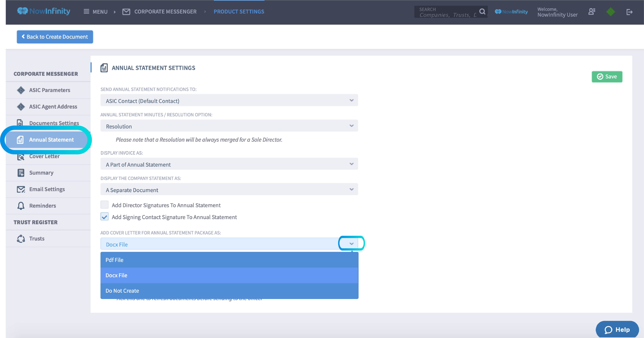Screen dimensions: 644x338
Task: Open the Help chat button
Action: pos(617,330)
